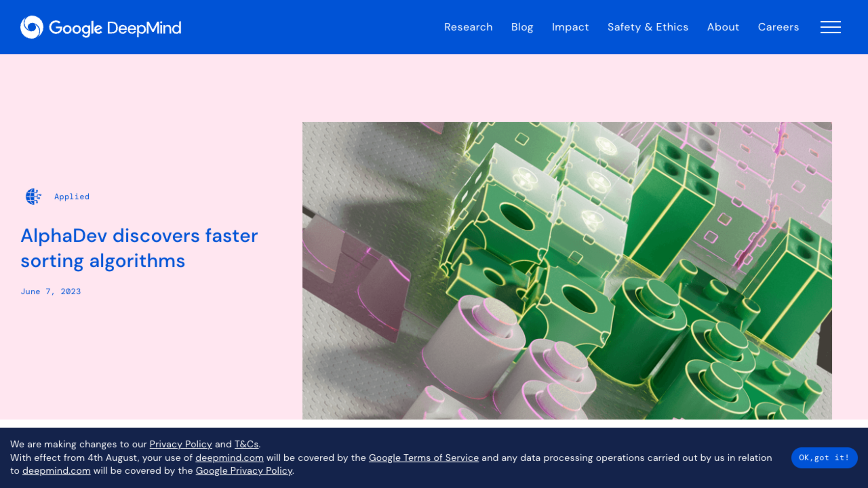Click the Google DeepMind swirl logo icon
This screenshot has height=488, width=868.
pyautogui.click(x=32, y=27)
